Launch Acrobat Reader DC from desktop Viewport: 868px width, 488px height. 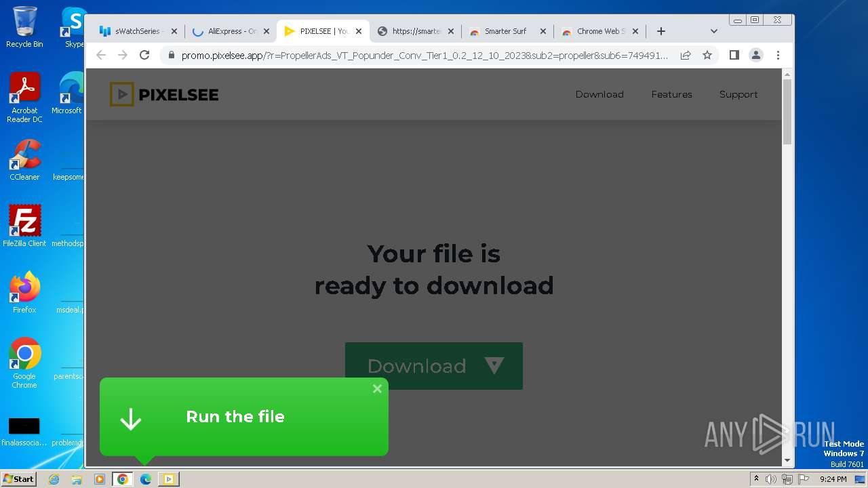tap(24, 98)
